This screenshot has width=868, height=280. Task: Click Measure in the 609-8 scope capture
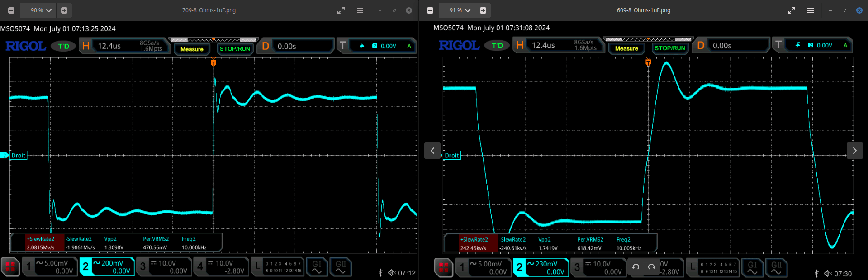pos(626,48)
